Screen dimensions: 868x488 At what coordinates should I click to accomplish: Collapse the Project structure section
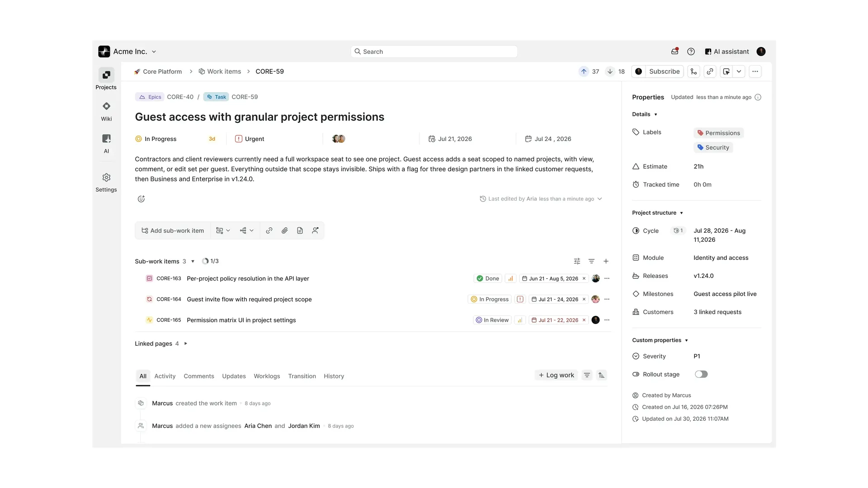click(x=681, y=213)
